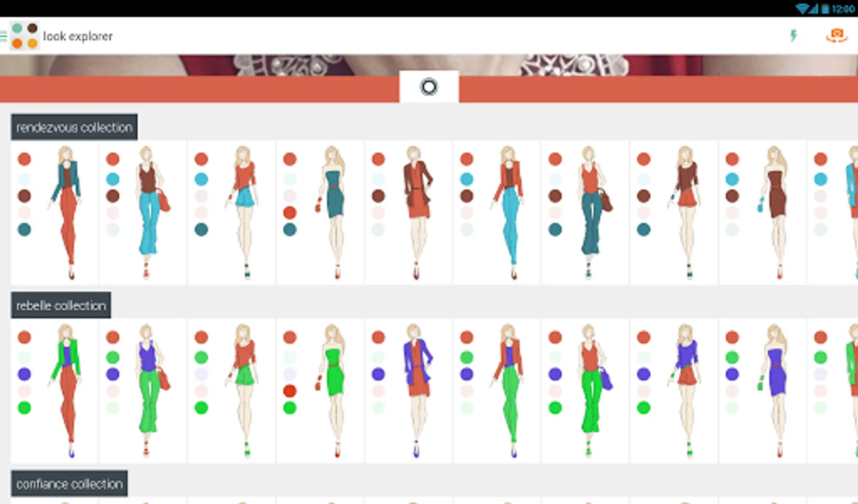This screenshot has width=858, height=504.
Task: Tap the header banner photo
Action: [429, 65]
